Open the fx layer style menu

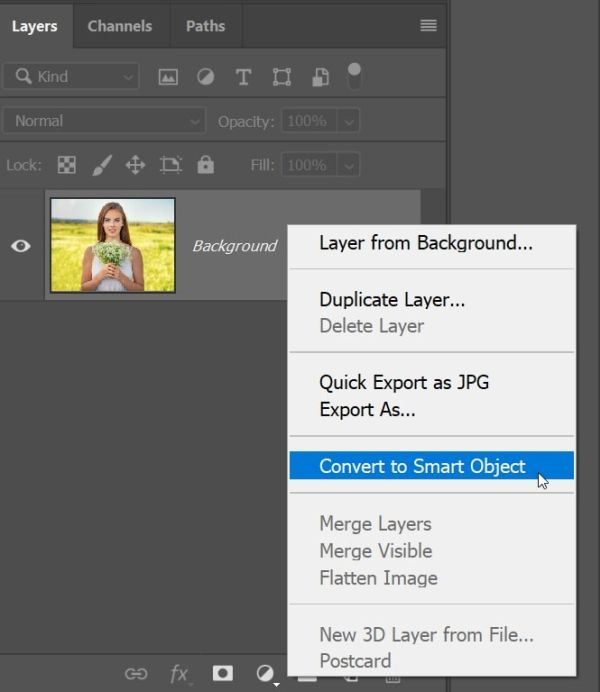[179, 674]
